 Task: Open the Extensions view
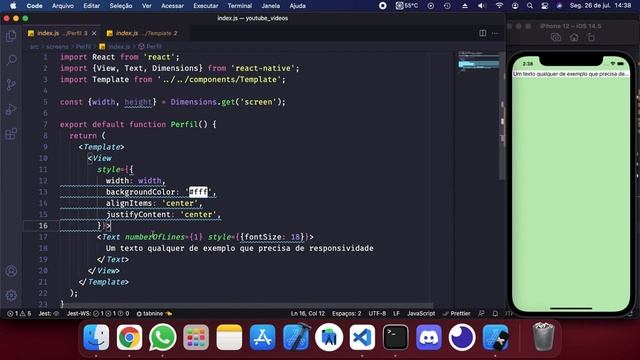pos(11,133)
